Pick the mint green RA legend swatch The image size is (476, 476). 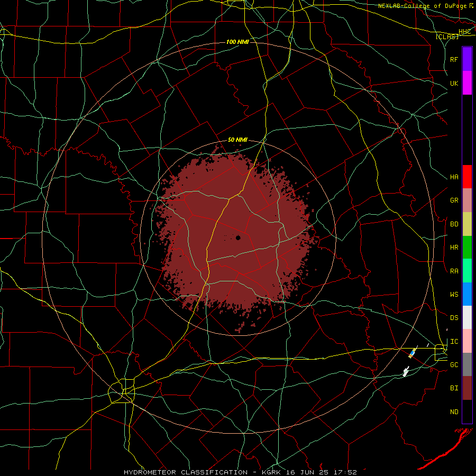[x=467, y=271]
